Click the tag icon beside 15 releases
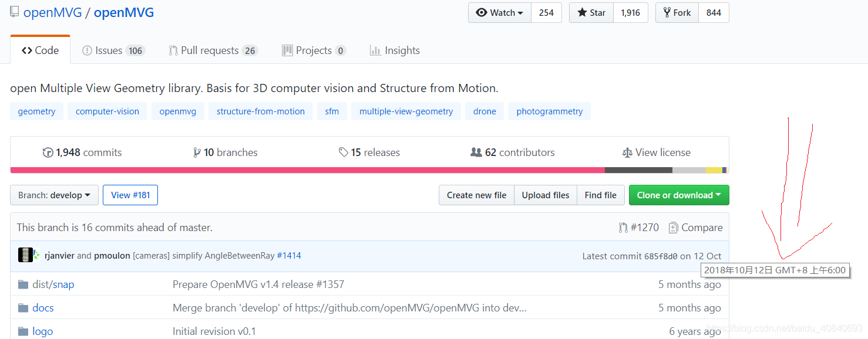Image resolution: width=868 pixels, height=339 pixels. tap(343, 152)
